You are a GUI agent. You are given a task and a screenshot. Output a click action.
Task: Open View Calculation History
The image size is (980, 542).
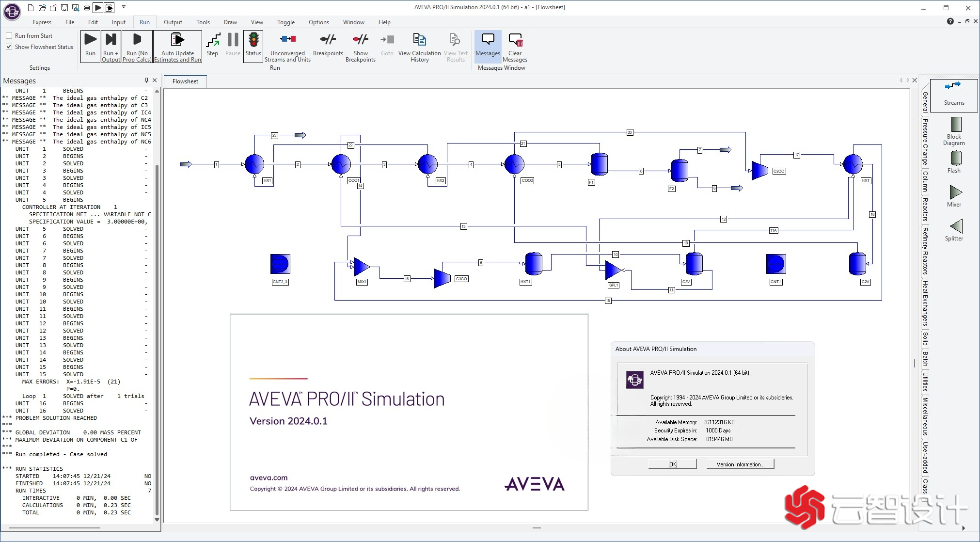point(419,47)
